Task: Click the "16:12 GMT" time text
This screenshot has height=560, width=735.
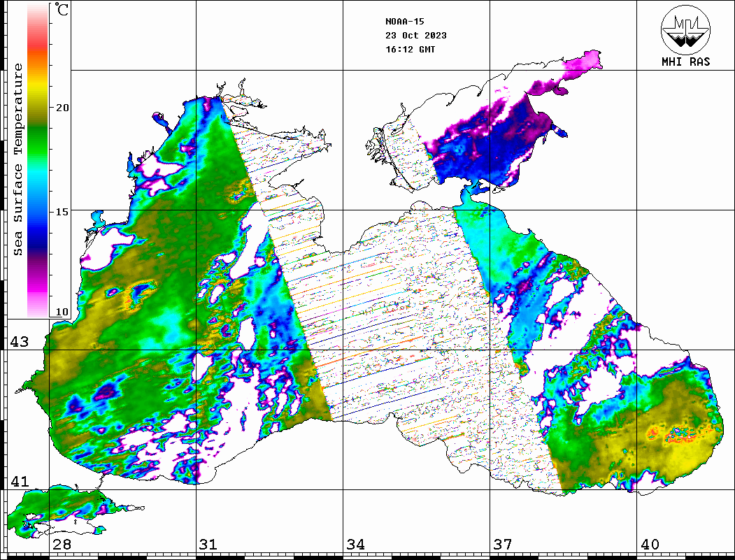Action: click(410, 49)
